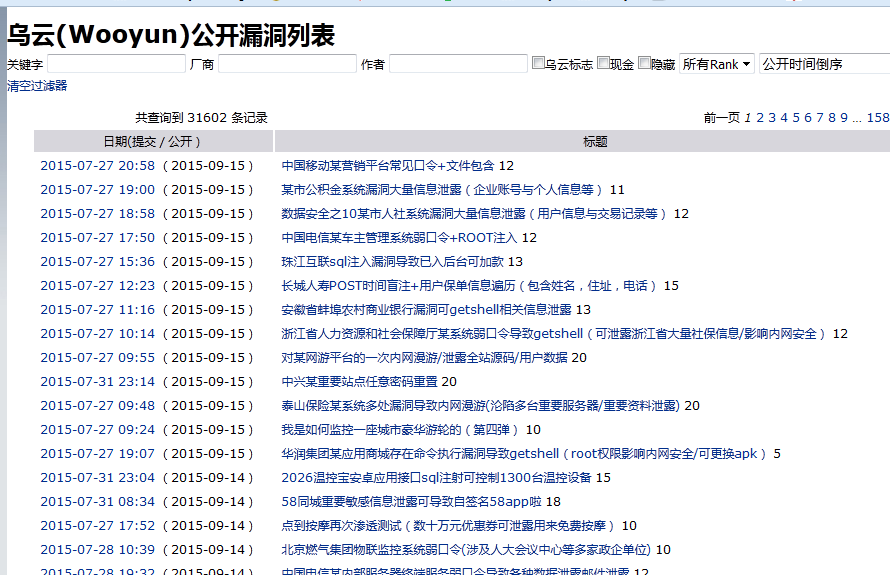The height and width of the screenshot is (575, 890).
Task: Focus the 厂商 vendor input field
Action: coord(287,64)
